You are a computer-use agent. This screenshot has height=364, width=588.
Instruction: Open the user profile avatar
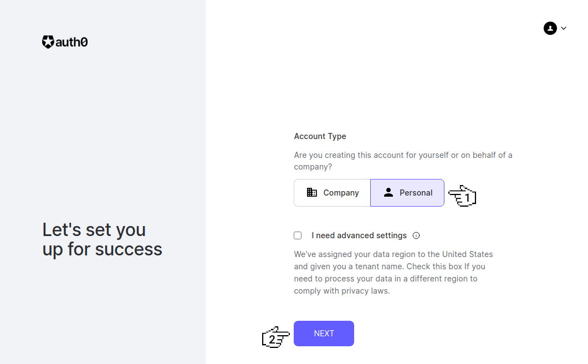coord(550,28)
